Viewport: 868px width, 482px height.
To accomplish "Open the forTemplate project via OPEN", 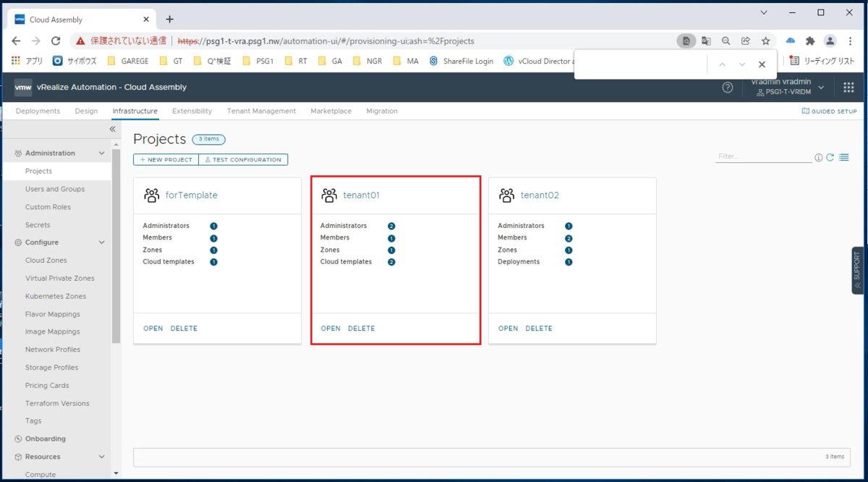I will point(153,329).
